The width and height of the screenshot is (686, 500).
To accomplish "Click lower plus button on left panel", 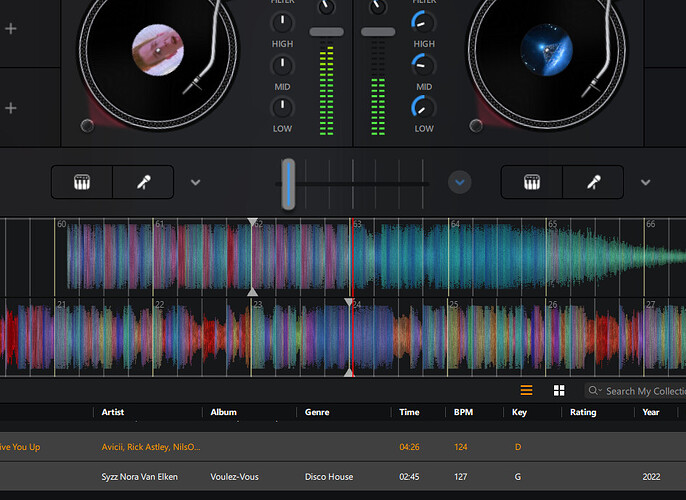I will [x=10, y=108].
